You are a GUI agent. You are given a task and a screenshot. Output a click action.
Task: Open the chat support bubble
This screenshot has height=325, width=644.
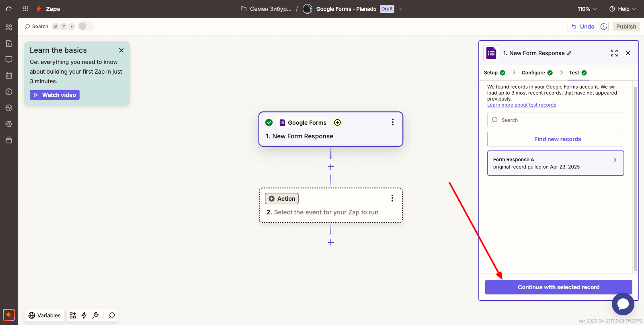coord(623,304)
